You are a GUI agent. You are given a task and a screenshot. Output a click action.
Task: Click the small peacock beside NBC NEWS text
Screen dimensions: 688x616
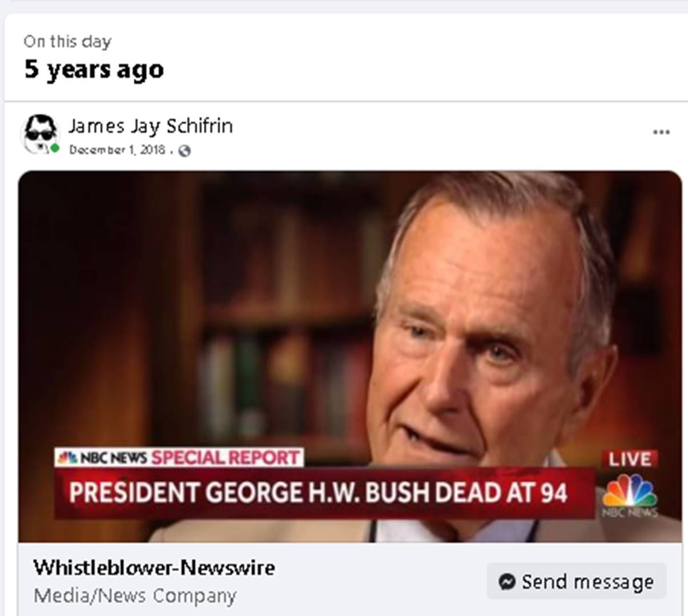click(x=67, y=458)
